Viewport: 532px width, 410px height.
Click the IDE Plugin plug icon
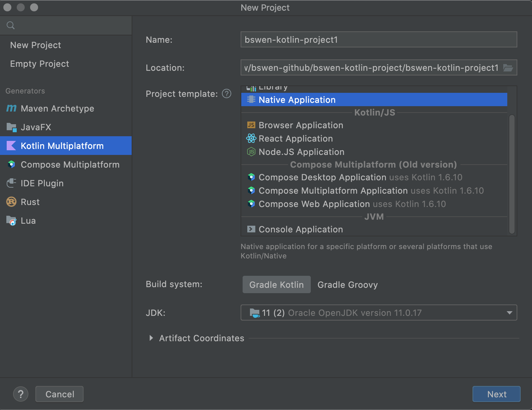[x=11, y=183]
